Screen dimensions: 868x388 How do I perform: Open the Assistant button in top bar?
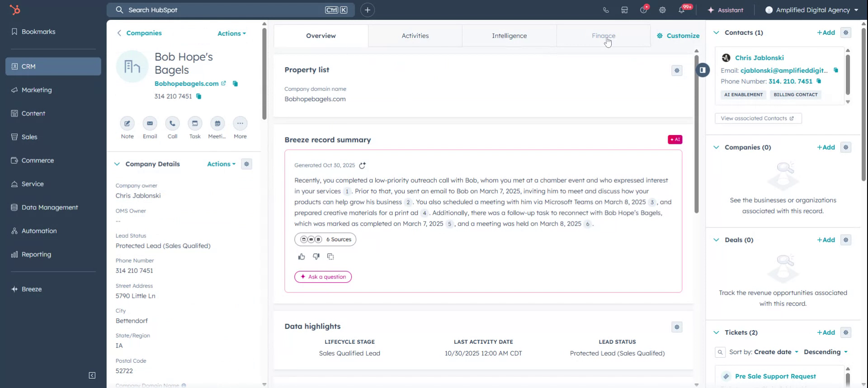725,10
